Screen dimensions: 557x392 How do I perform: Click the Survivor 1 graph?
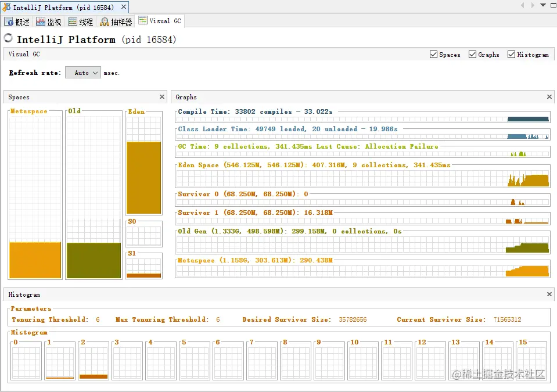click(362, 221)
